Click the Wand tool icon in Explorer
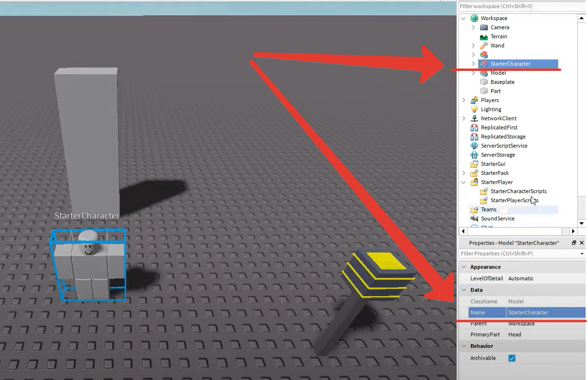Screen dimensions: 588x380 tap(484, 46)
